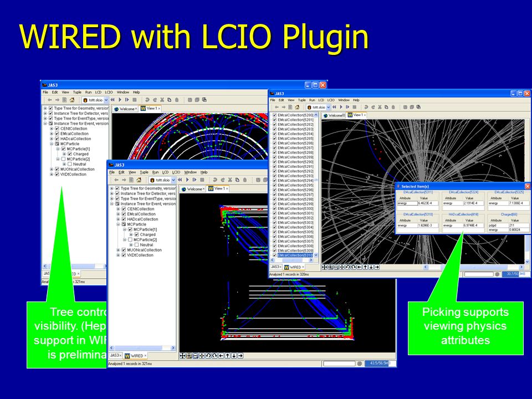The width and height of the screenshot is (532, 399).
Task: Uncheck VXDtCollection checkbox in middle window tree
Action: tap(124, 255)
